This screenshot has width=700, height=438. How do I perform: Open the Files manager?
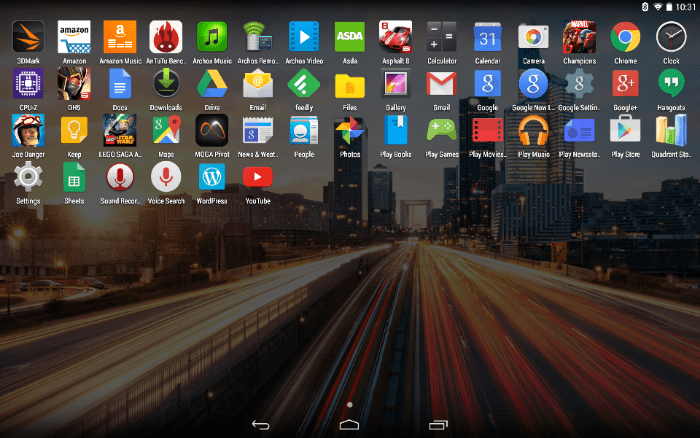pyautogui.click(x=350, y=85)
